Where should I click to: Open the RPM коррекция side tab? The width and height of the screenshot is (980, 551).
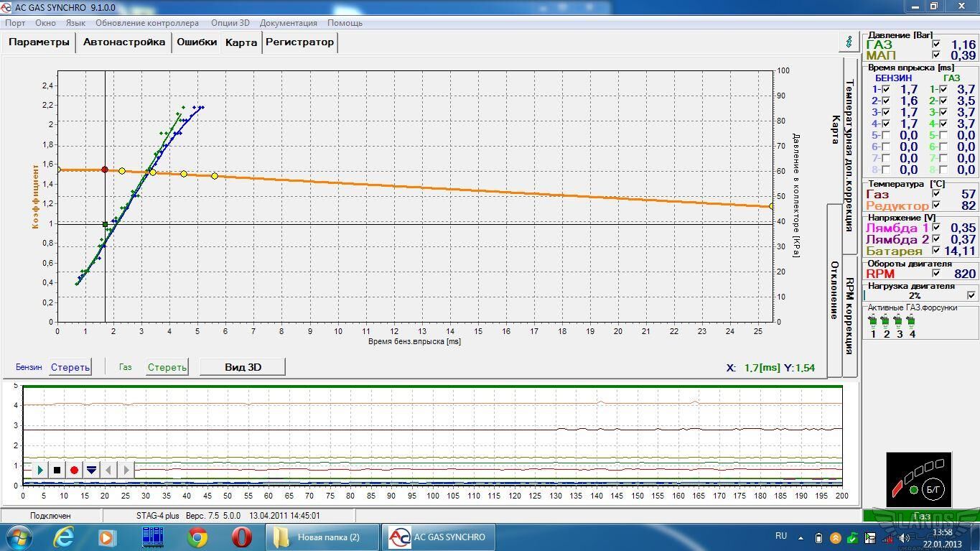pos(849,316)
